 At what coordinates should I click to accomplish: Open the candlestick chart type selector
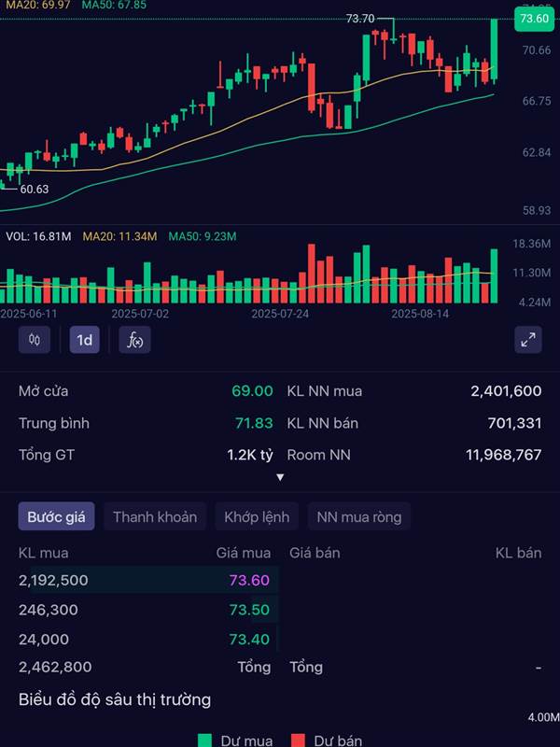35,340
